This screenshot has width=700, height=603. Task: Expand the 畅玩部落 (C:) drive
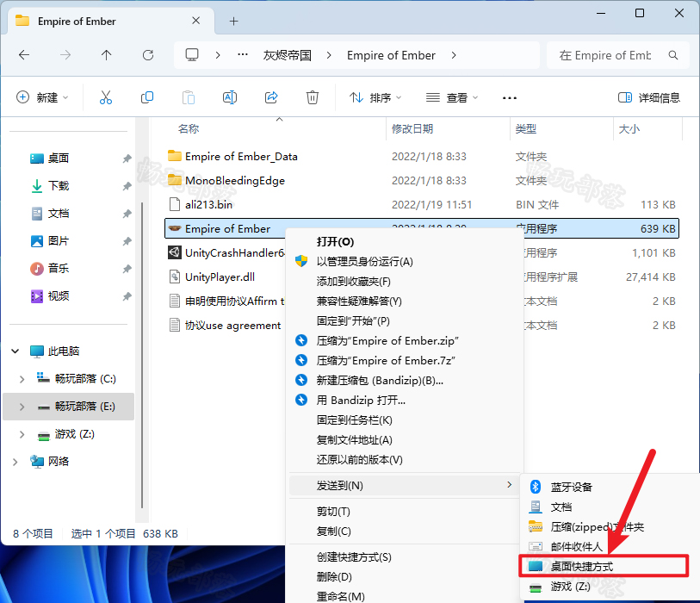coord(22,379)
